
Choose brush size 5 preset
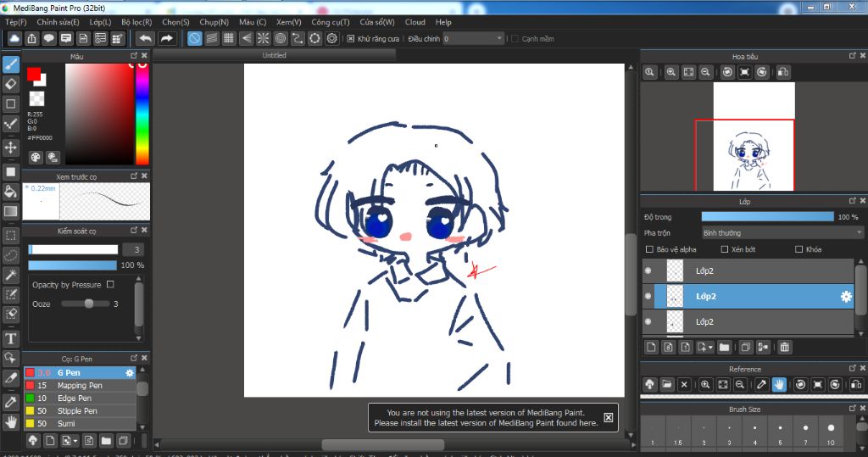click(x=780, y=432)
